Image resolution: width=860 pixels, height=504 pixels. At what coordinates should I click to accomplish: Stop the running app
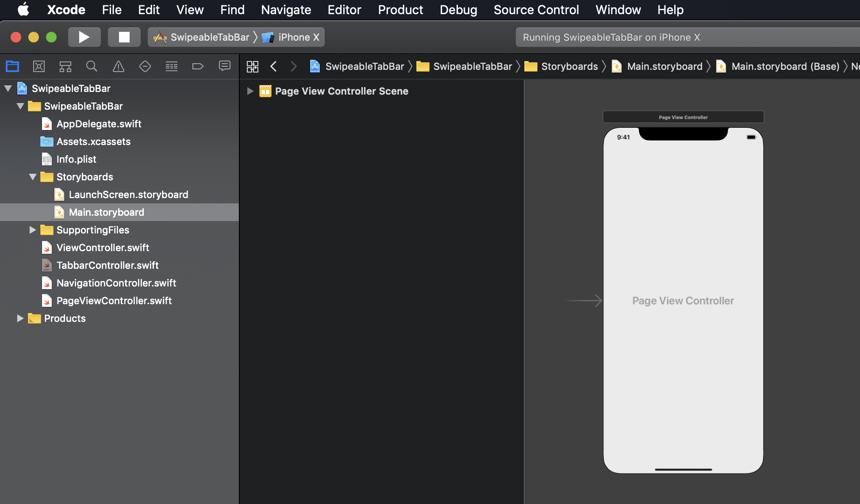(x=124, y=37)
